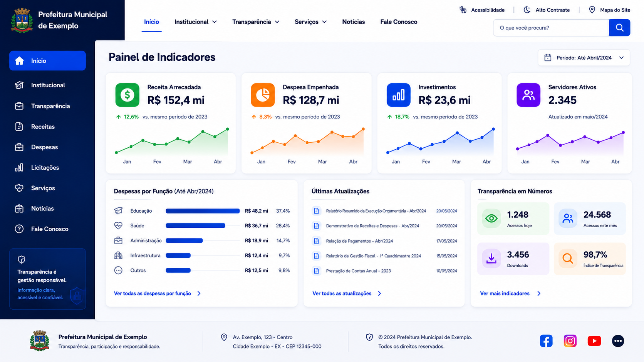This screenshot has width=644, height=362.
Task: Open the Período: Até Abril/2024 dropdown
Action: 584,58
